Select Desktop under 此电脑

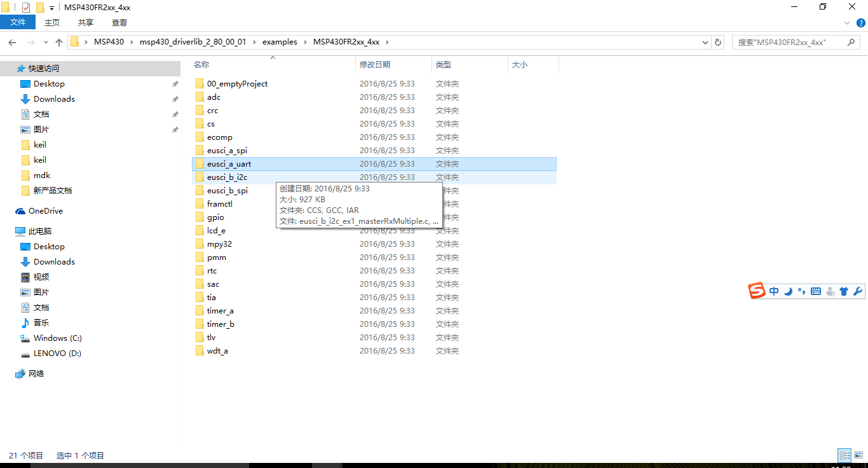coord(49,247)
